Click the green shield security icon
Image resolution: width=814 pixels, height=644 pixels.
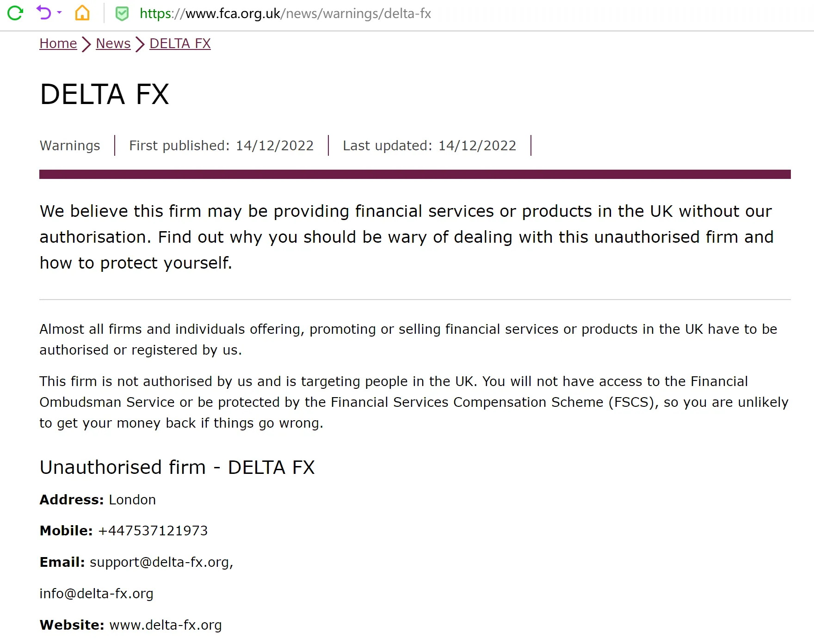(x=122, y=14)
